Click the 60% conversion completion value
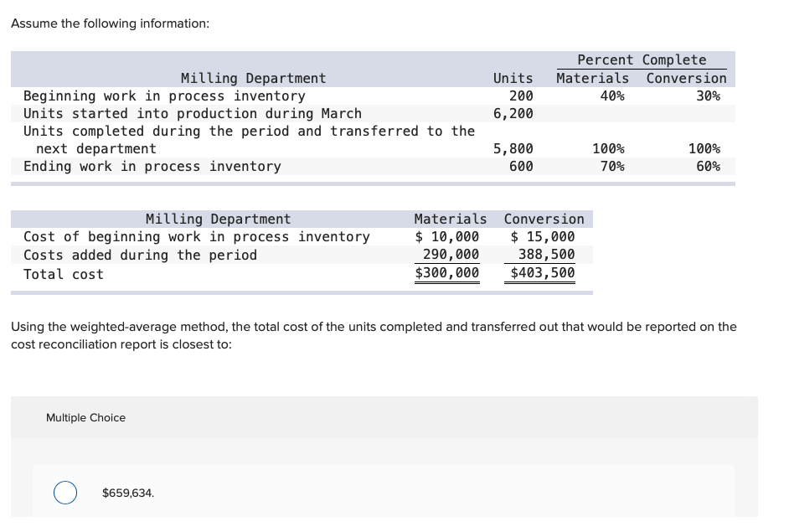The height and width of the screenshot is (532, 789). click(x=706, y=166)
